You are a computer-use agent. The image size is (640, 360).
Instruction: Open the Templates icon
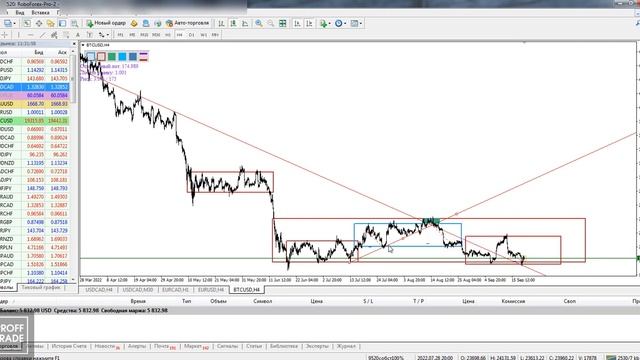354,23
